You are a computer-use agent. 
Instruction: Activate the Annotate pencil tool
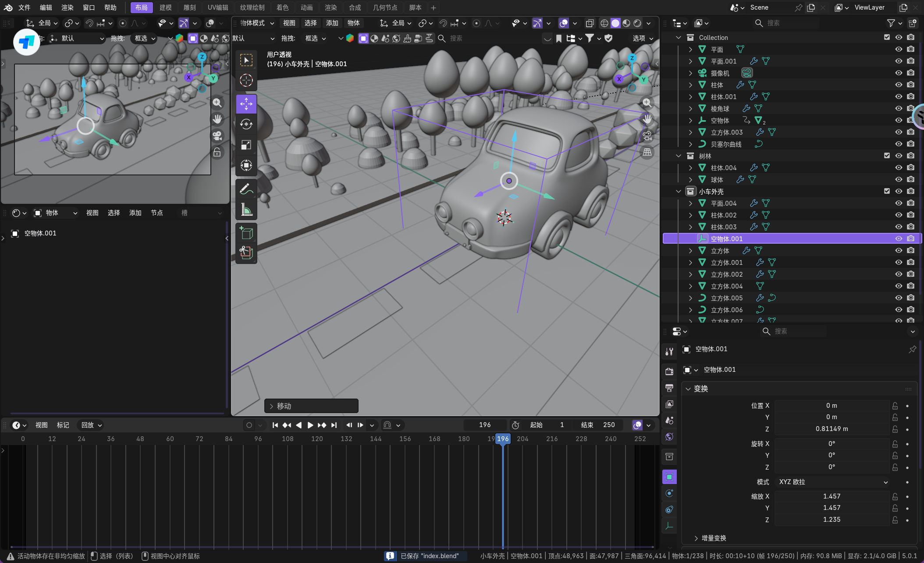click(x=246, y=189)
